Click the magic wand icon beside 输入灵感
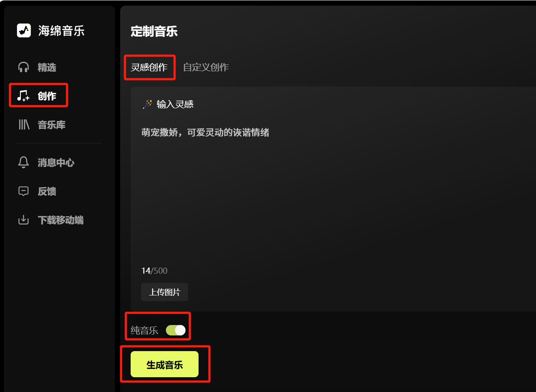Image resolution: width=536 pixels, height=392 pixels. (x=147, y=104)
